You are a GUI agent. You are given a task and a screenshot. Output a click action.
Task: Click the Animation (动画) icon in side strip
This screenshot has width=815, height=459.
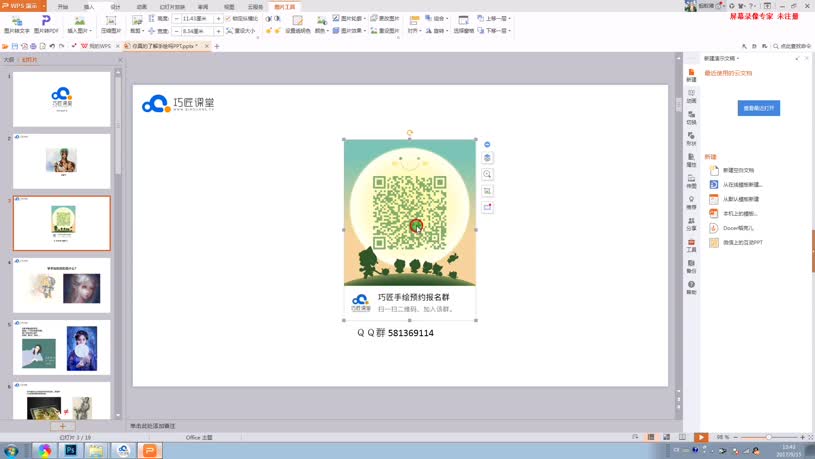click(x=691, y=97)
